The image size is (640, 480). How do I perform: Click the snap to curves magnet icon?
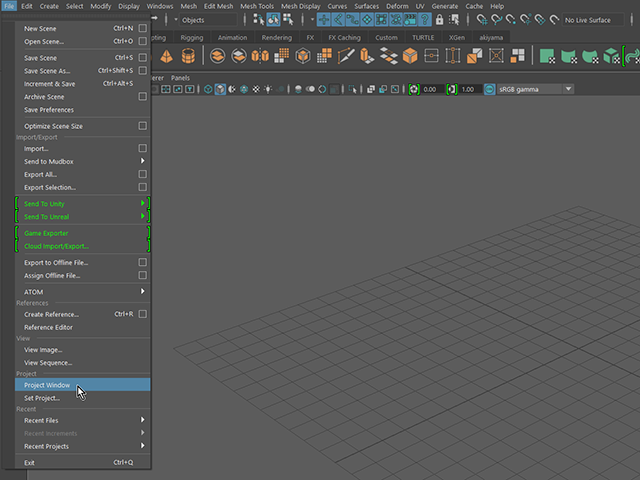[496, 20]
